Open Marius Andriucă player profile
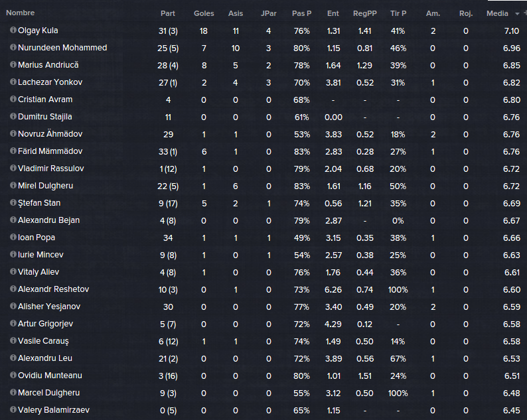 48,65
